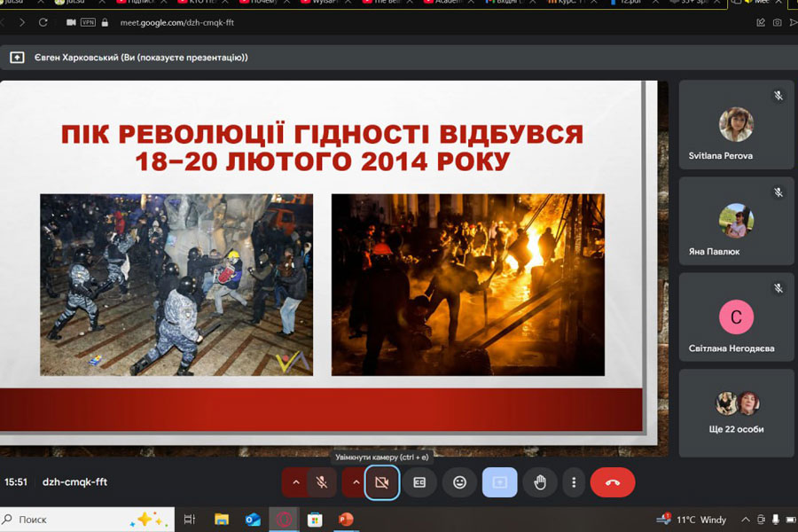Open audio settings chevron beside microphone
The image size is (798, 532).
(x=295, y=482)
